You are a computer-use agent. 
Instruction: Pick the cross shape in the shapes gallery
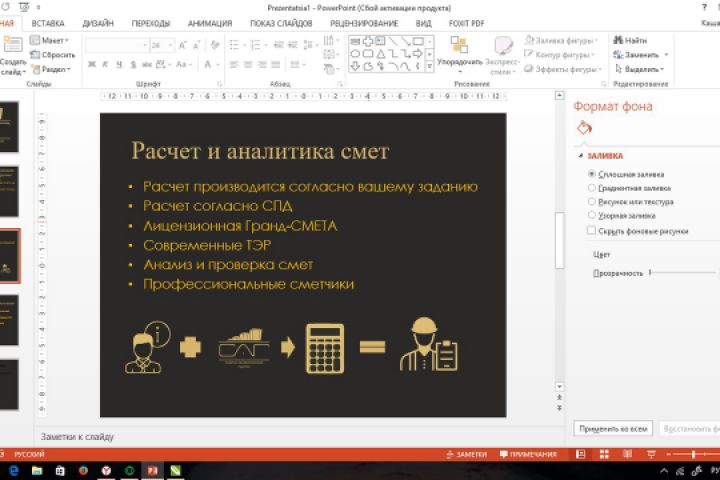pos(368,41)
